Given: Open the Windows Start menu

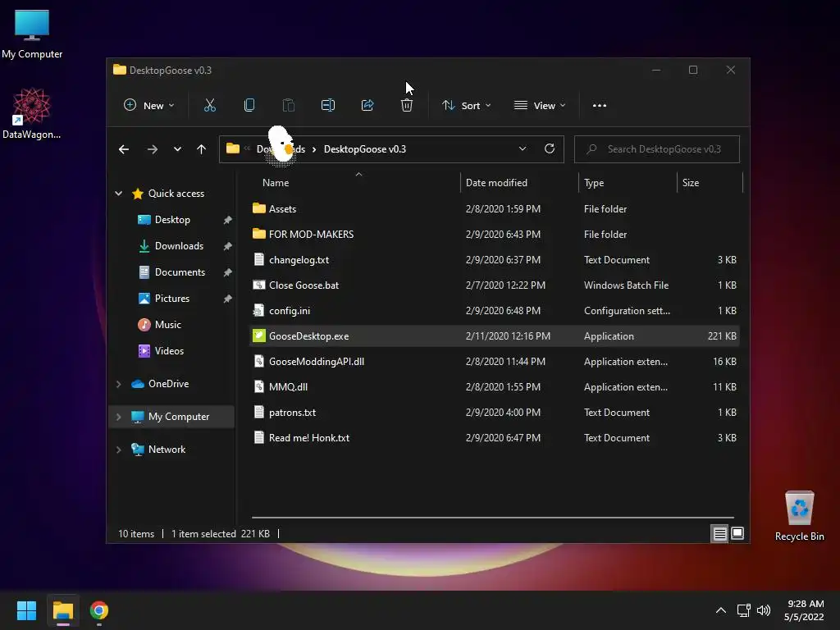Looking at the screenshot, I should 26,610.
